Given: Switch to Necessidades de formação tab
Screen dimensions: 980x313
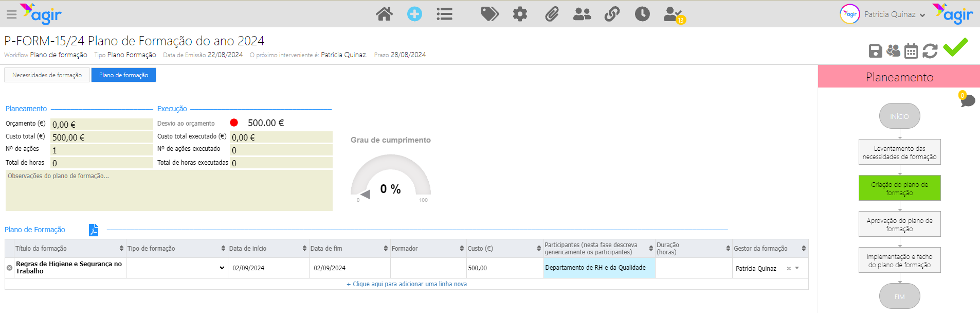Looking at the screenshot, I should (x=47, y=75).
